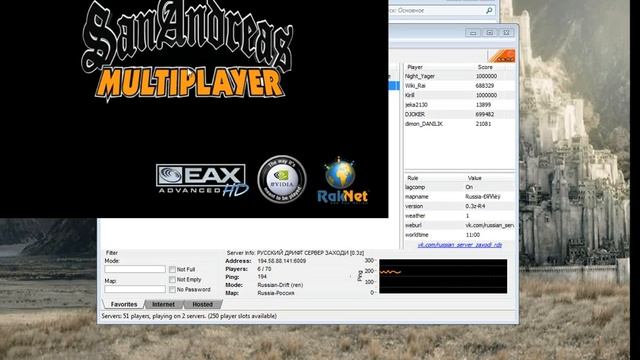Viewport: 640px width, 360px height.
Task: Click the Players count 6 / 70
Action: click(264, 269)
